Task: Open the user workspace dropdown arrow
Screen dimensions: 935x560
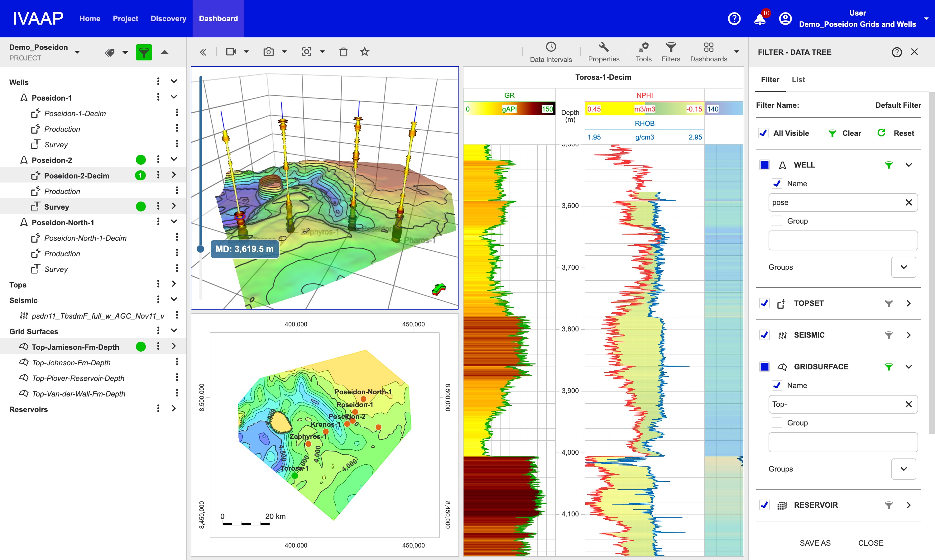Action: coord(926,18)
